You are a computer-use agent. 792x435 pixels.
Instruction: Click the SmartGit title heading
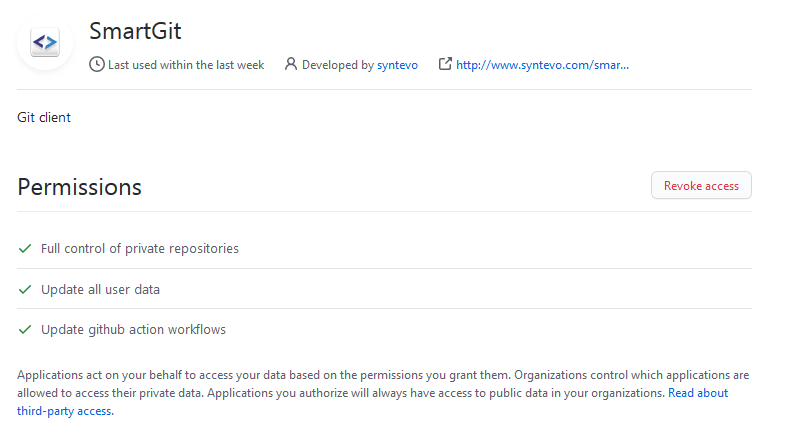[135, 31]
